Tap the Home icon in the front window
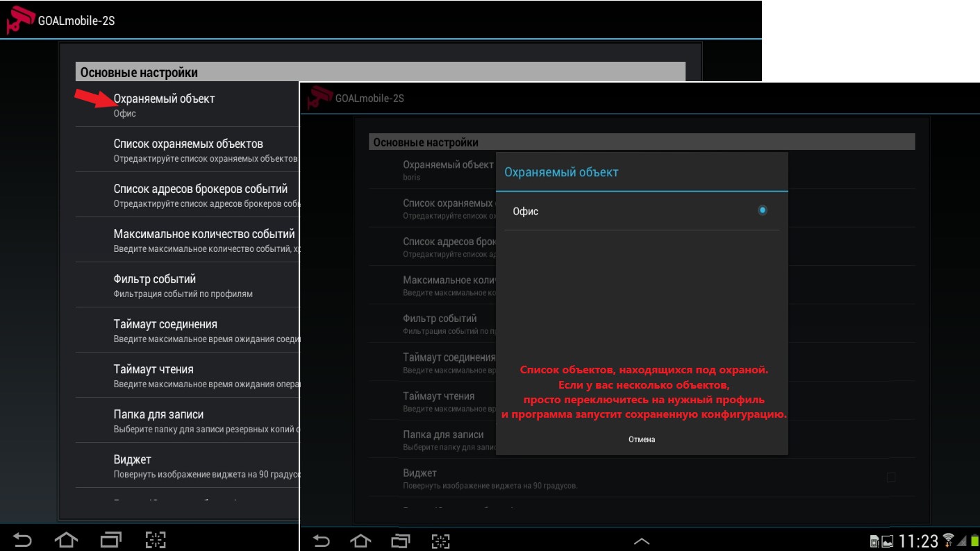This screenshot has width=980, height=551. [360, 541]
